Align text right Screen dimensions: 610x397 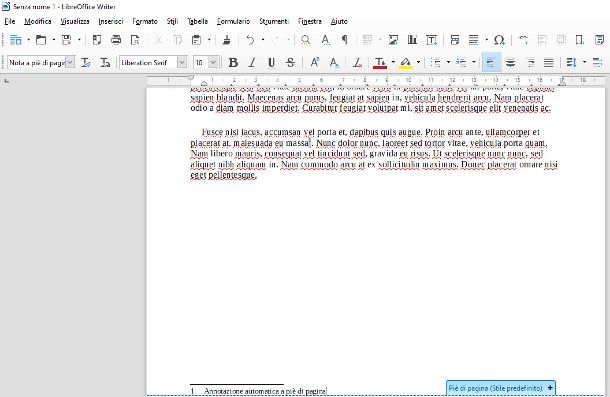(x=529, y=62)
